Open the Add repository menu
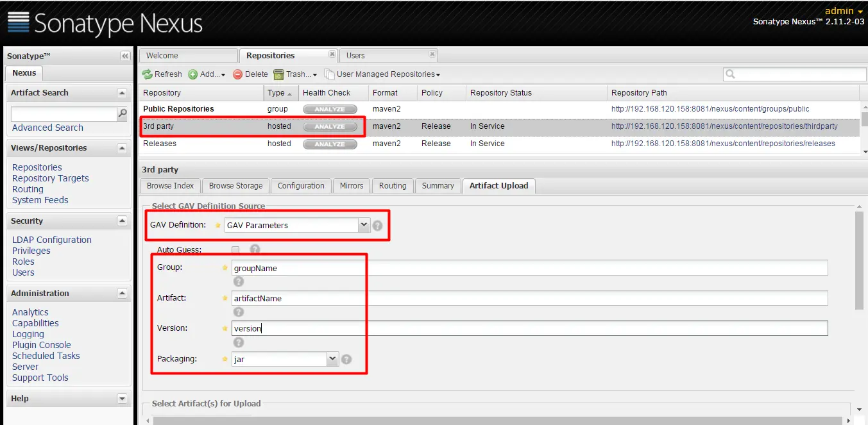The width and height of the screenshot is (868, 425). (207, 74)
